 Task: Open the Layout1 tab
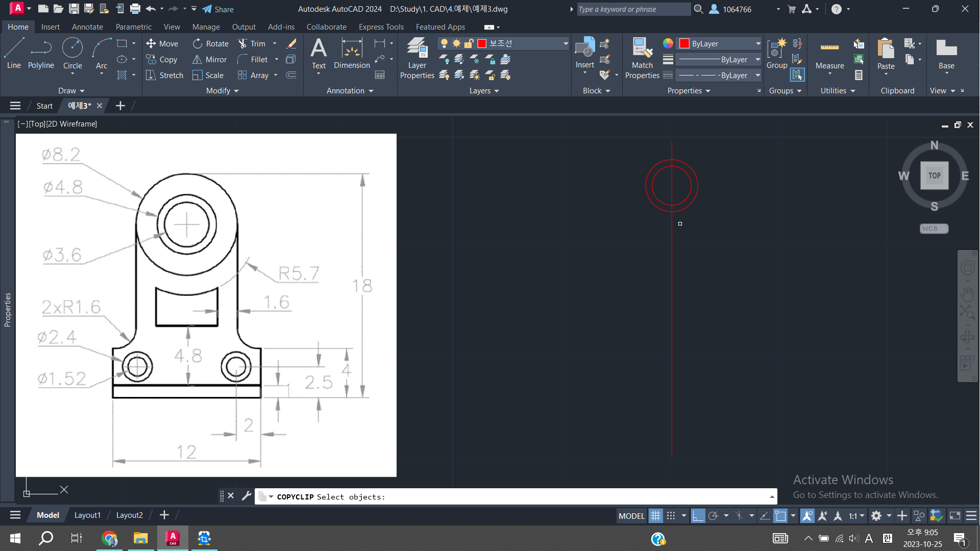click(87, 515)
